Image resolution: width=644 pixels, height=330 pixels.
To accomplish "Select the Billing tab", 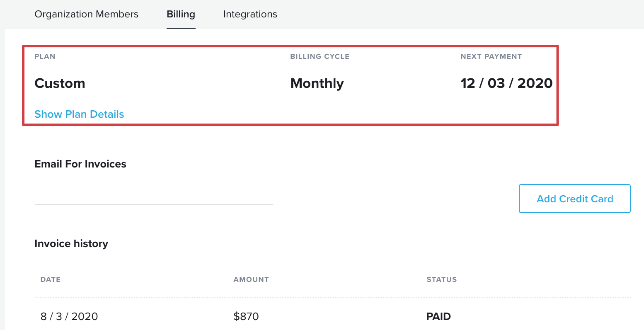I will click(181, 14).
